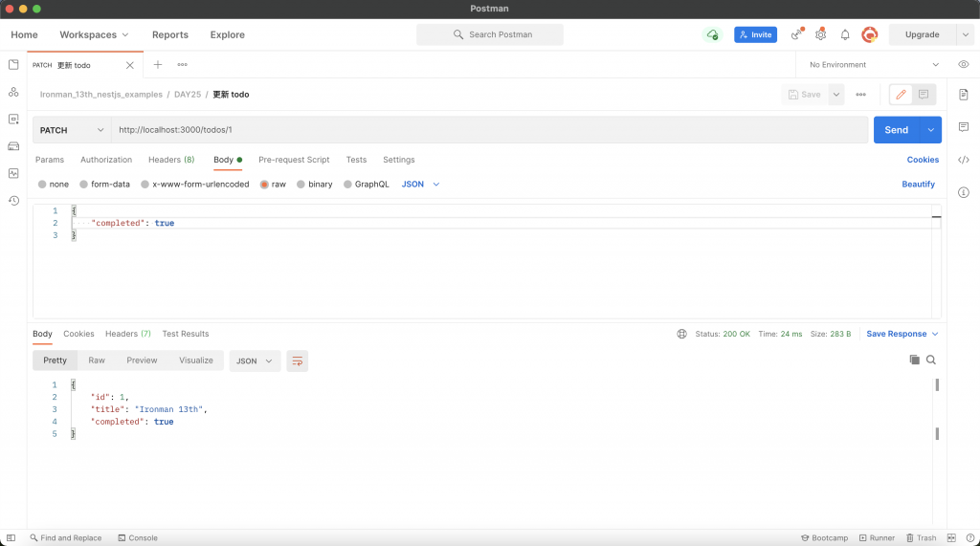Click the Beautify link

(x=918, y=185)
